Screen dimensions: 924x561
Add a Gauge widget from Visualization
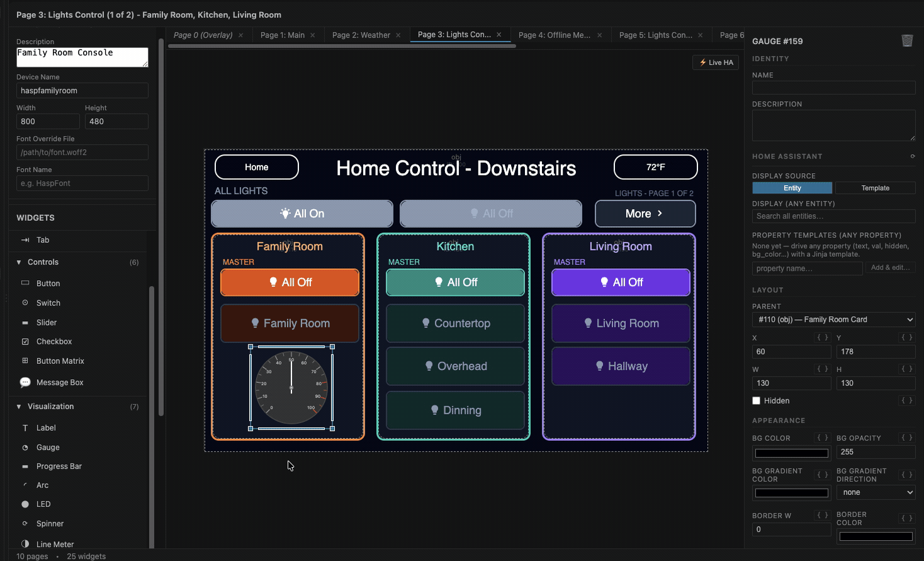tap(48, 447)
